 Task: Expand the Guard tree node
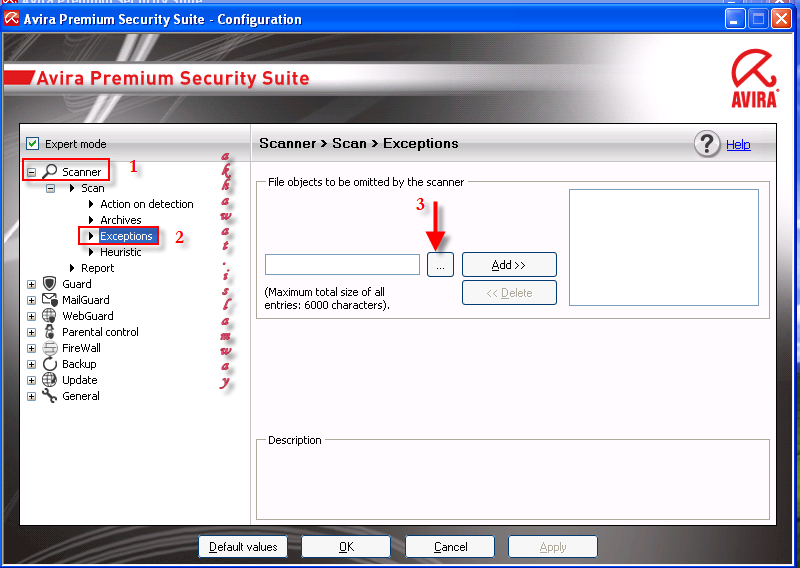click(x=32, y=284)
